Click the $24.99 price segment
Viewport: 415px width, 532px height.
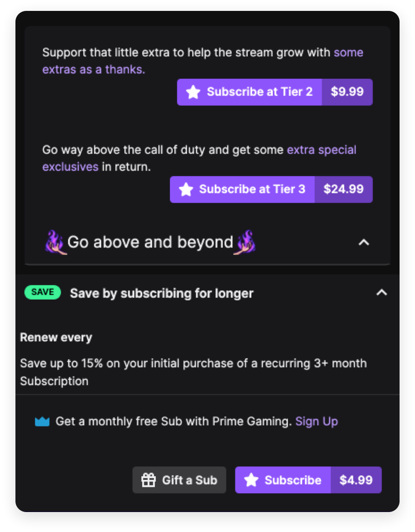pos(344,189)
